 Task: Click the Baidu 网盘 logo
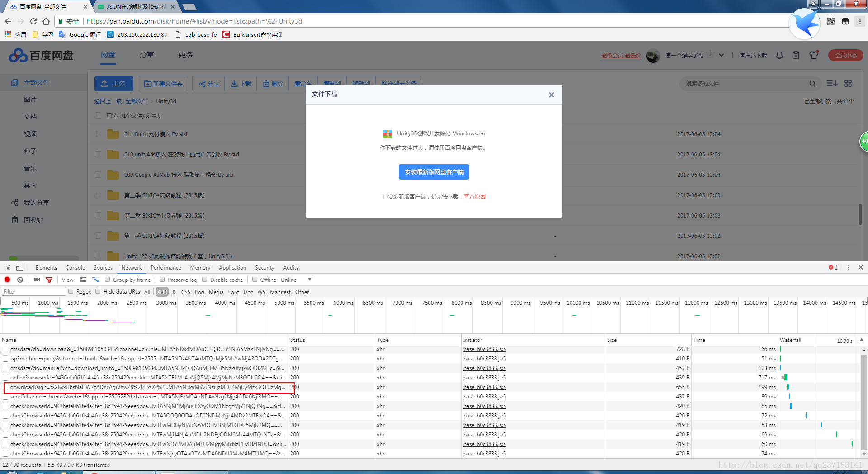pos(41,55)
